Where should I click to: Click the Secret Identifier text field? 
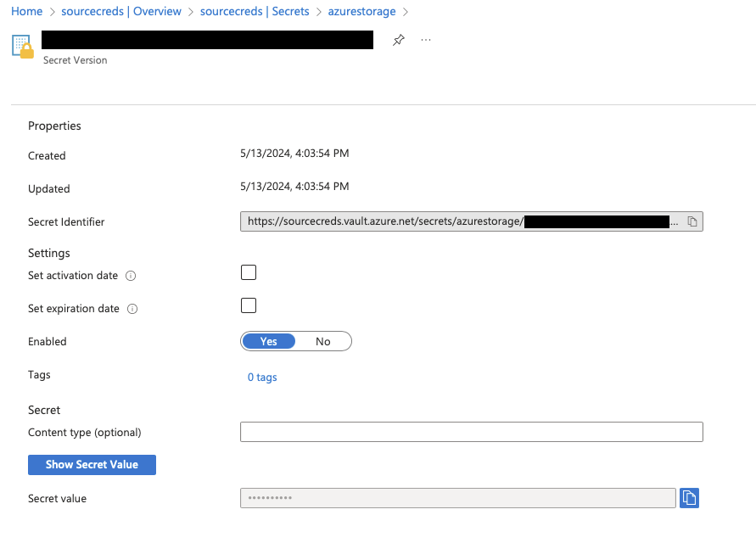(x=458, y=221)
